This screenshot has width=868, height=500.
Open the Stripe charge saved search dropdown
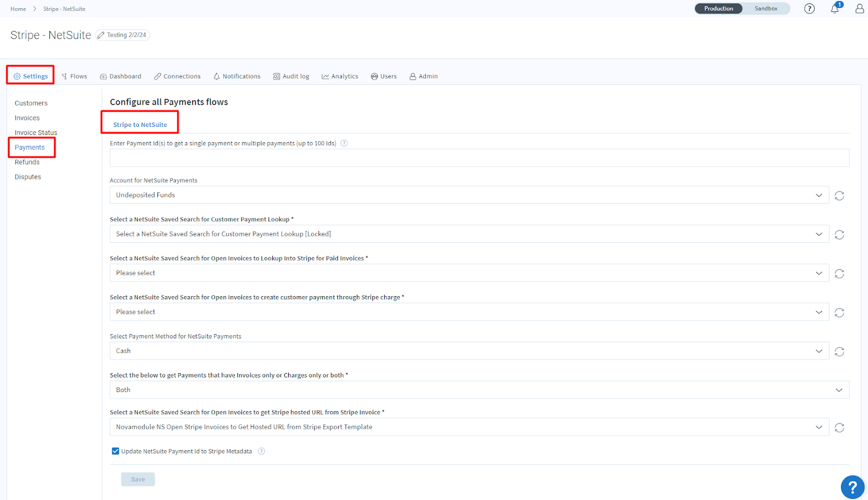pyautogui.click(x=469, y=312)
